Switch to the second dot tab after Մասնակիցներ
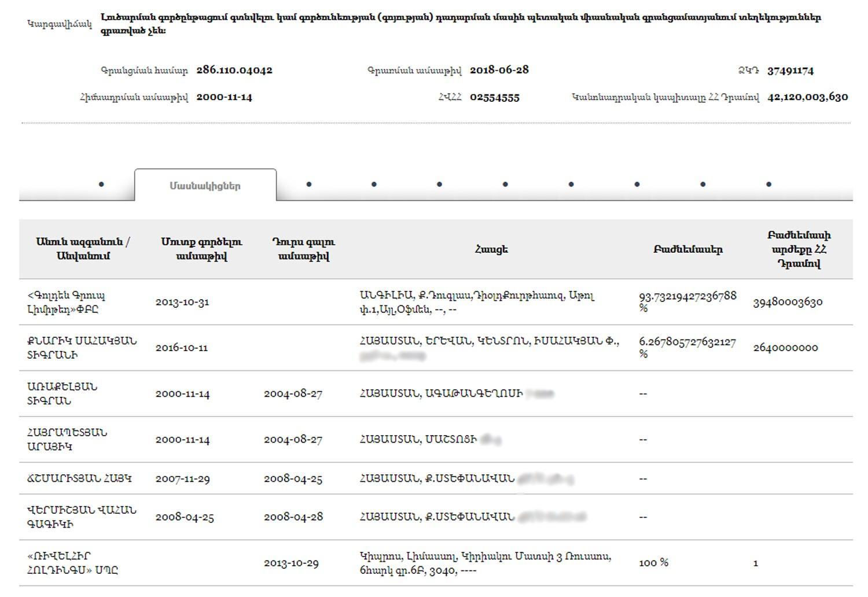The width and height of the screenshot is (868, 597). pyautogui.click(x=374, y=185)
